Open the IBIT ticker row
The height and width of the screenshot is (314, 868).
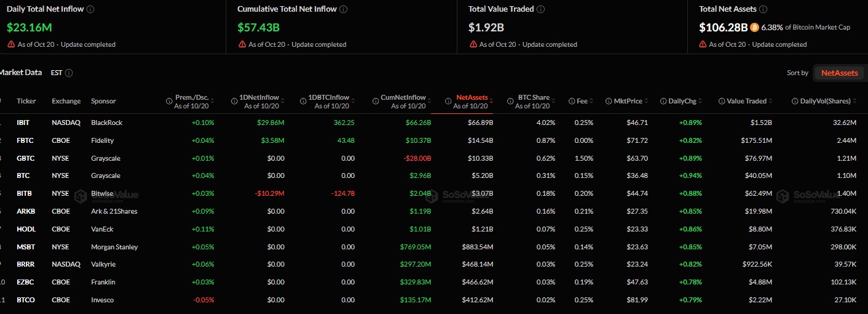click(23, 123)
